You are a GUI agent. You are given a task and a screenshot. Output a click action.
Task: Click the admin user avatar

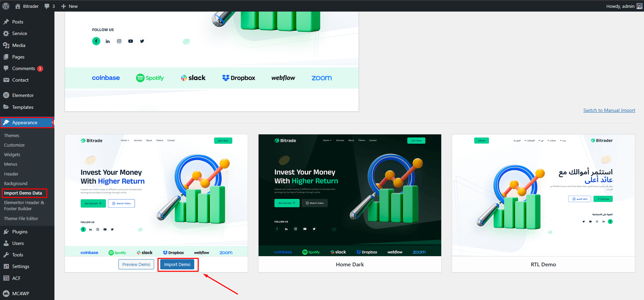point(640,6)
